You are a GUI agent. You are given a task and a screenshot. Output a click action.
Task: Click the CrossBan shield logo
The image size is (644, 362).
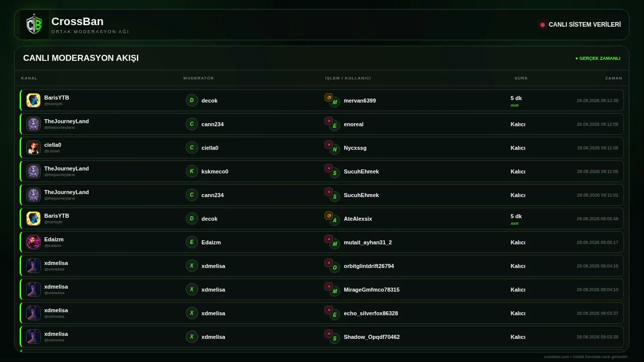(34, 25)
